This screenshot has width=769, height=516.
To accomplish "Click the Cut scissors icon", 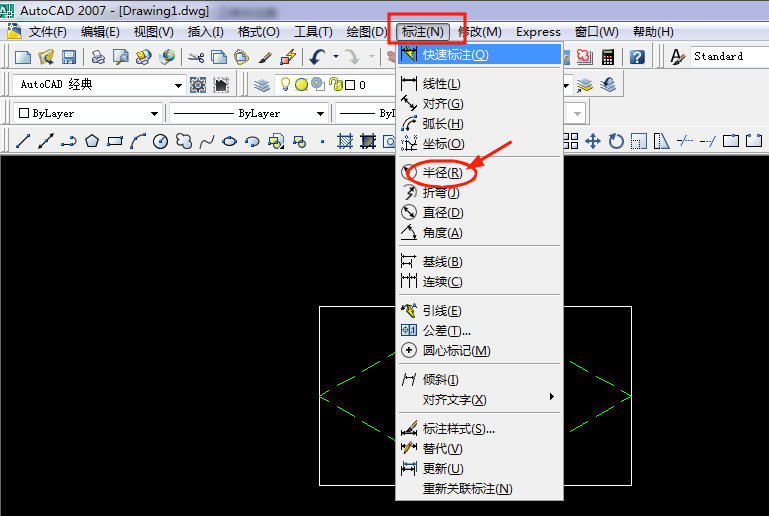I will [x=196, y=57].
